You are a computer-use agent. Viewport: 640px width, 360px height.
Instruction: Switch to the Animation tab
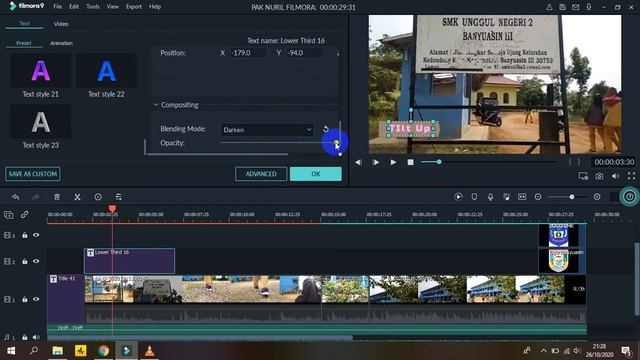click(x=61, y=43)
